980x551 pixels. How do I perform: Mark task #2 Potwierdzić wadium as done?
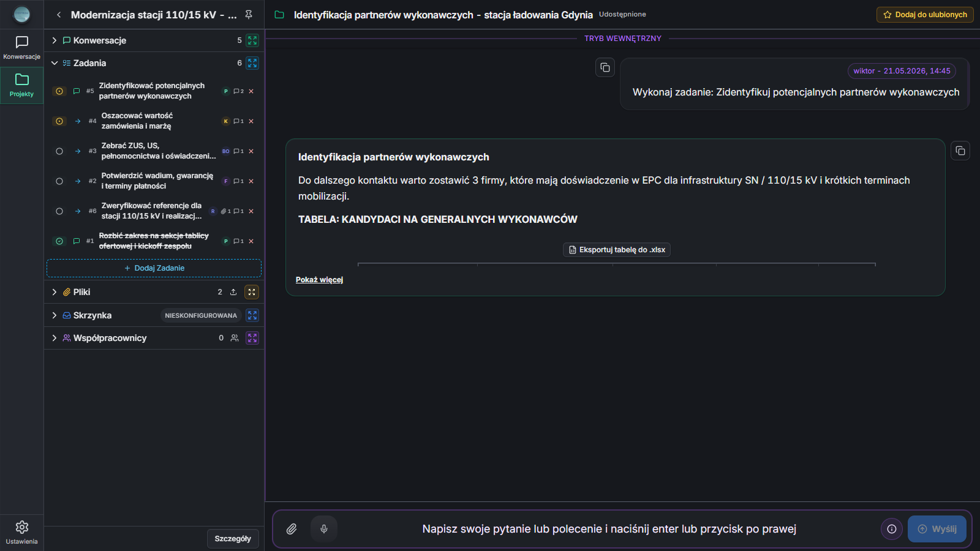[59, 181]
